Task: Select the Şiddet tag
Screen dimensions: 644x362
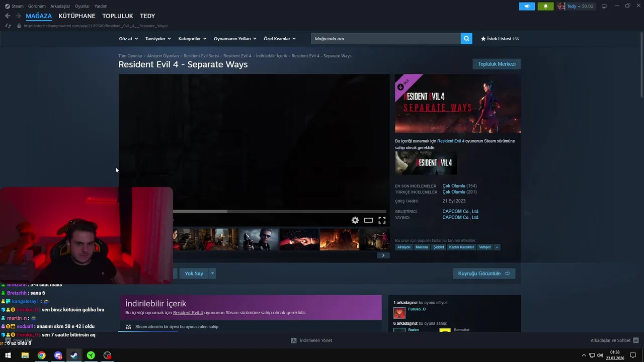Action: tap(439, 247)
